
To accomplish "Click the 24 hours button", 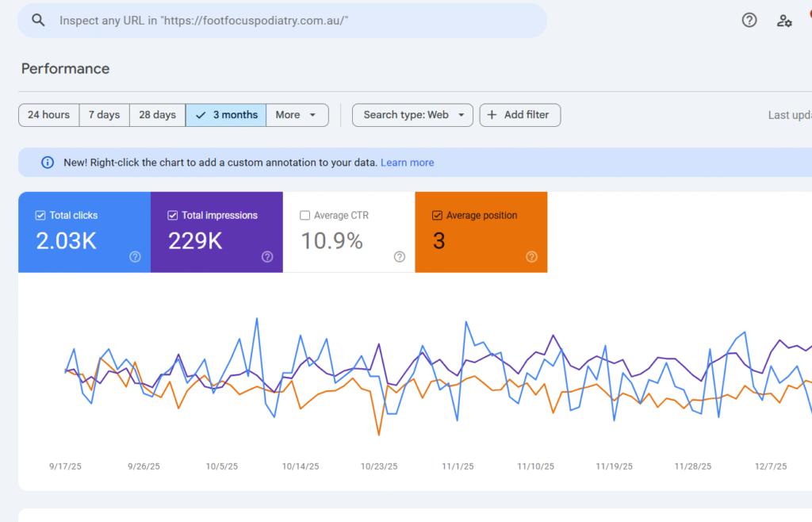I will click(48, 115).
